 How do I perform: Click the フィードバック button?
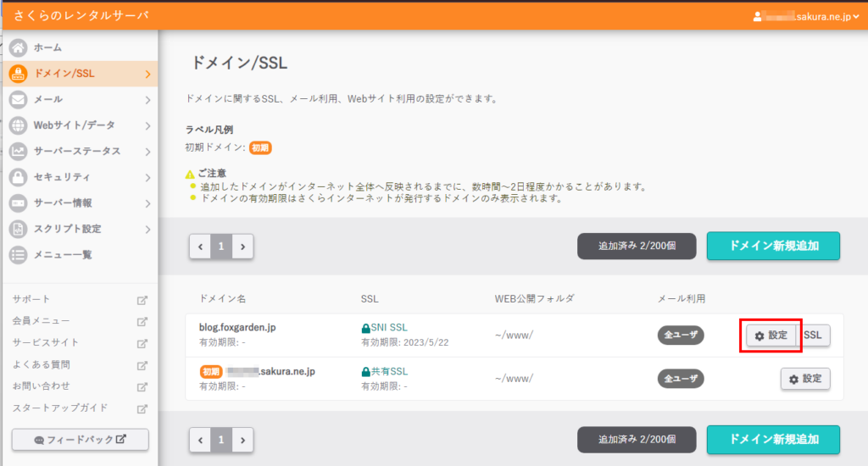(x=80, y=440)
